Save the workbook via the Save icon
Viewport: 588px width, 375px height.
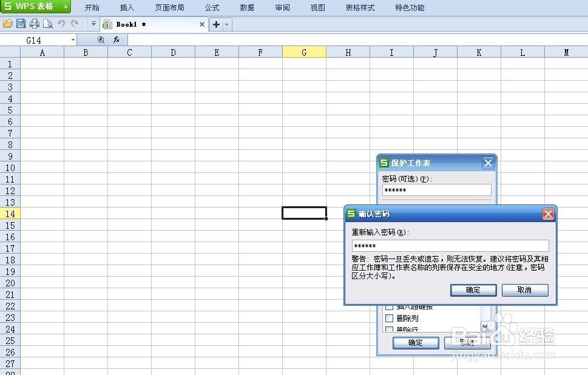pos(21,24)
